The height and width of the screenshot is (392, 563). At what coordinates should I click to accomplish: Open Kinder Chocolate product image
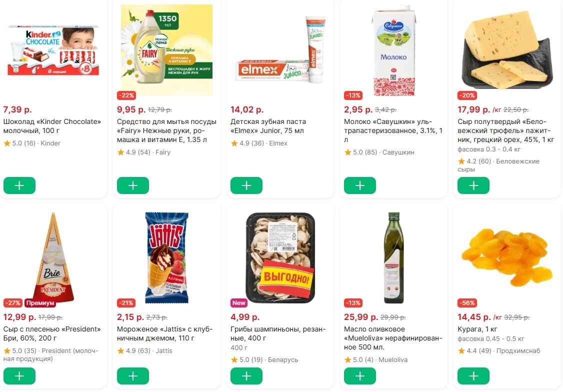[53, 50]
